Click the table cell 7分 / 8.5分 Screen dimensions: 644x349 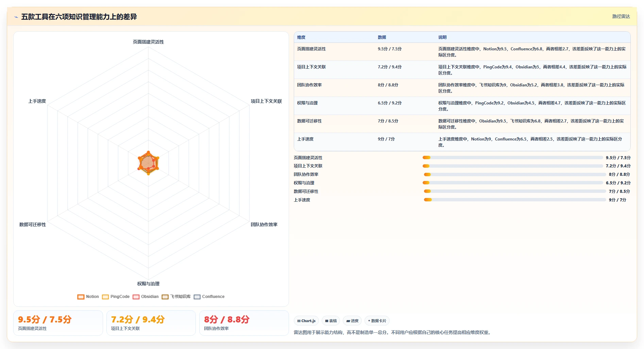click(388, 121)
